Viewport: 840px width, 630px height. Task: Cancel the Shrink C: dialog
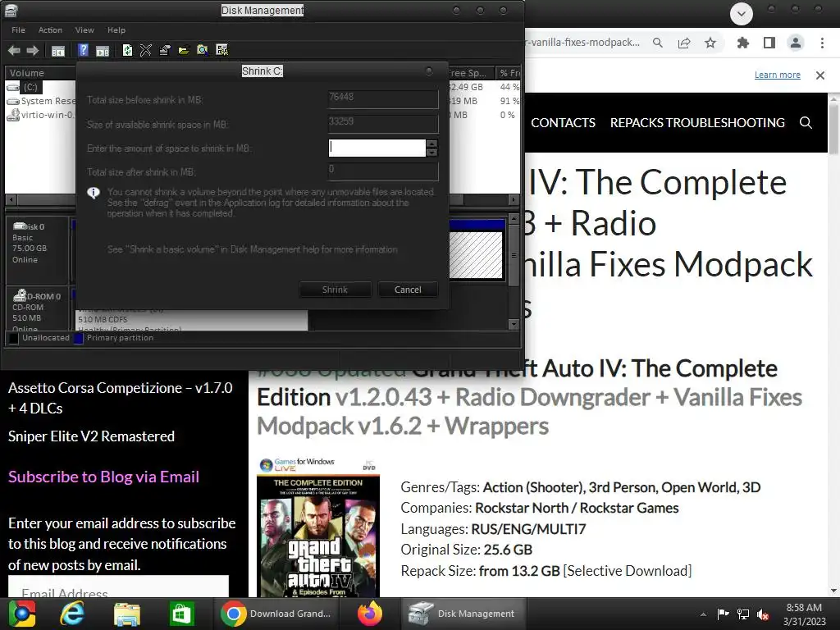pos(408,290)
